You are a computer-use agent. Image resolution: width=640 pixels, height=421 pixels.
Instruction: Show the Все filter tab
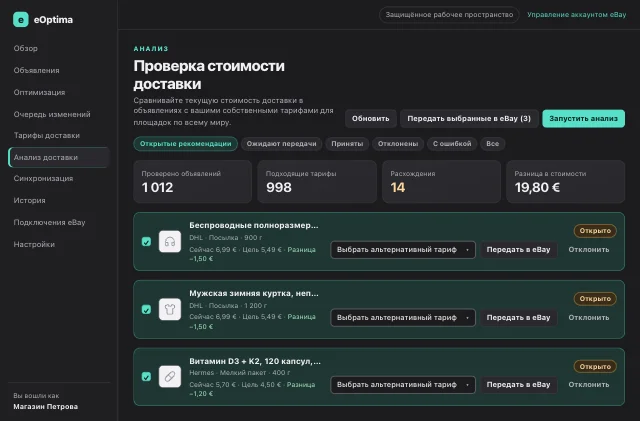pyautogui.click(x=492, y=144)
